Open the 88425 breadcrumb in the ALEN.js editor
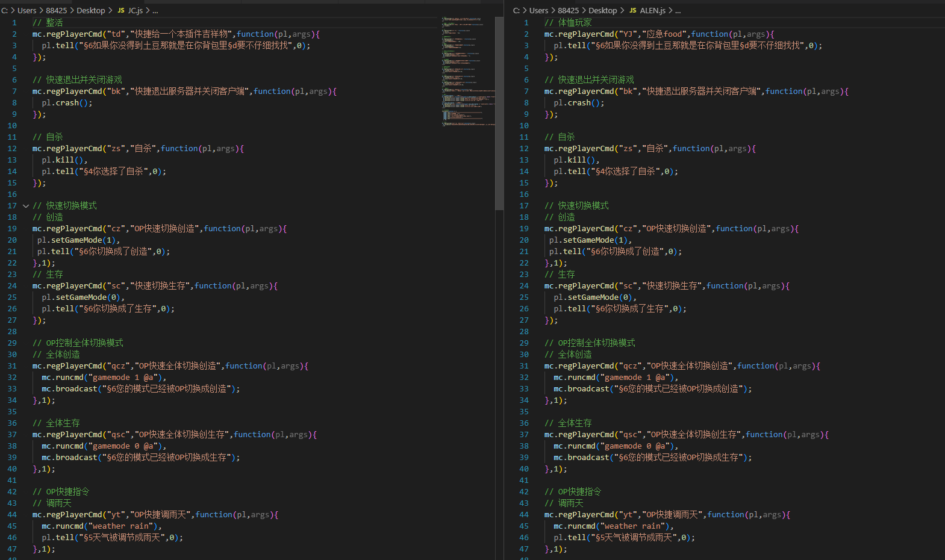The image size is (945, 560). (569, 10)
